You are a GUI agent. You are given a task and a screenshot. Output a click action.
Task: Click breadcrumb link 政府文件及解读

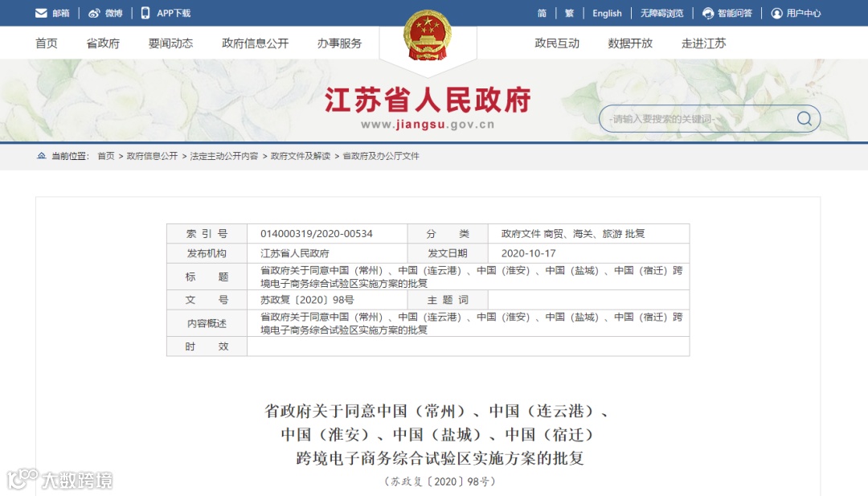(301, 156)
